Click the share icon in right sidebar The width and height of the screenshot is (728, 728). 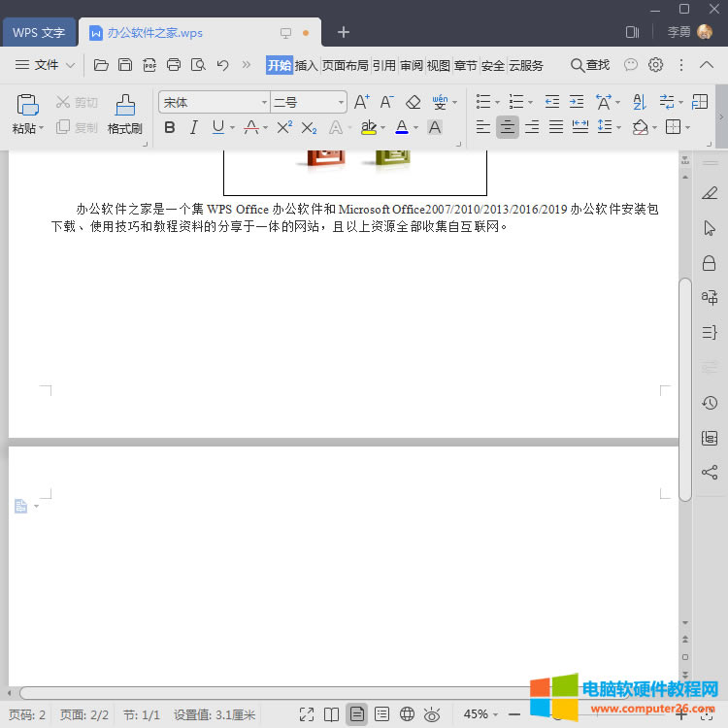710,473
